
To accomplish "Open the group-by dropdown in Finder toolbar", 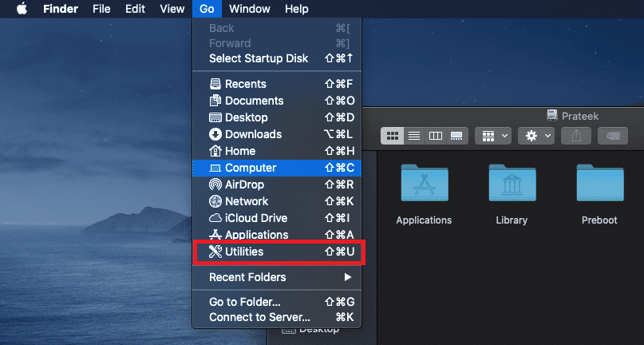I will point(493,136).
